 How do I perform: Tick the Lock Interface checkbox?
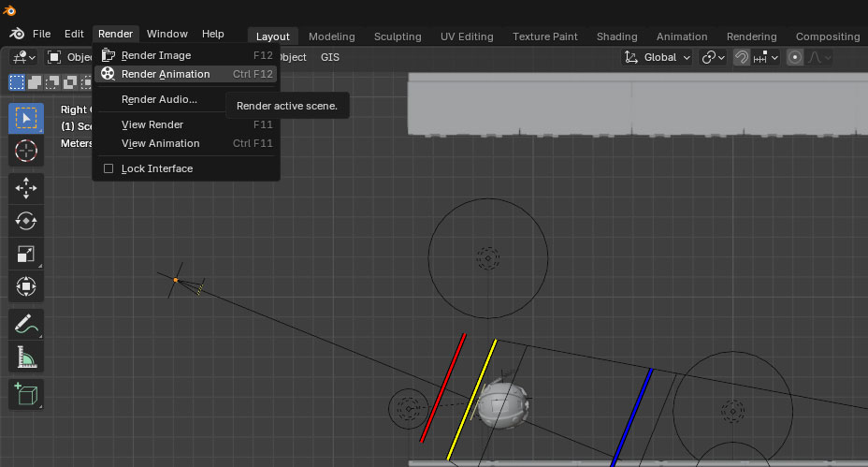point(108,168)
